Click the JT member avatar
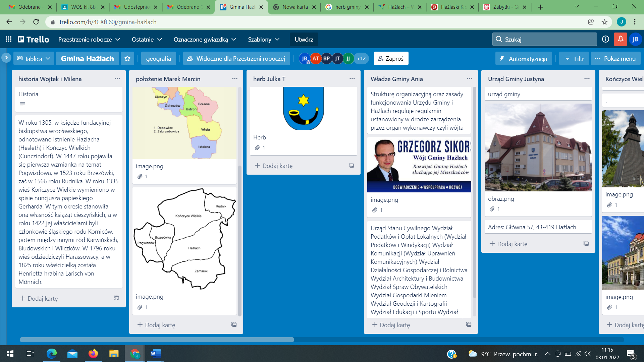This screenshot has height=362, width=644. tap(337, 58)
